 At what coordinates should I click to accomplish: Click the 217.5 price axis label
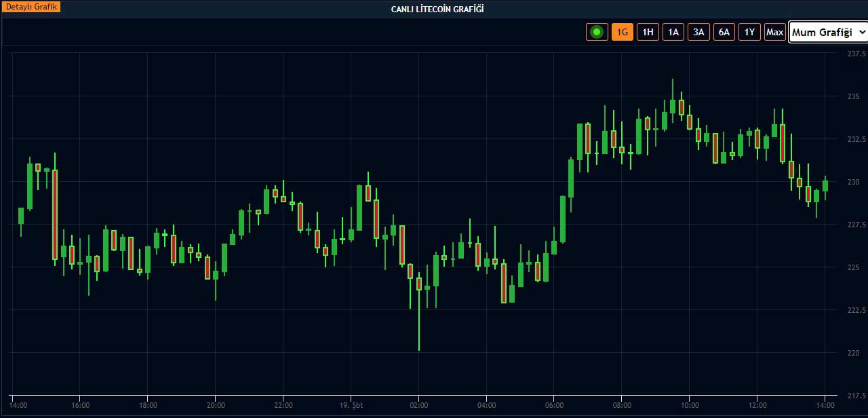857,396
